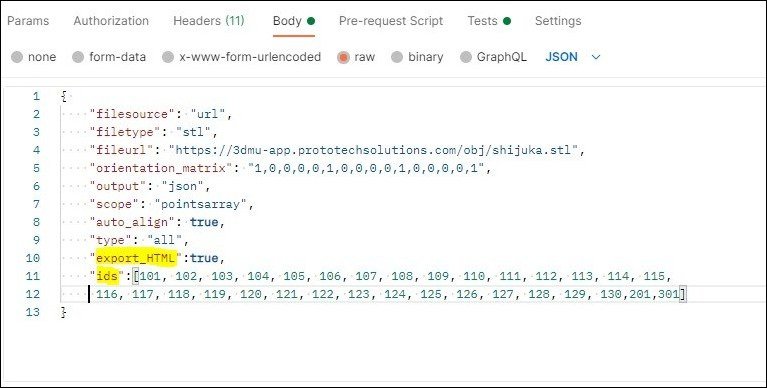This screenshot has width=767, height=388.
Task: Click line number 5 in gutter
Action: [37, 168]
